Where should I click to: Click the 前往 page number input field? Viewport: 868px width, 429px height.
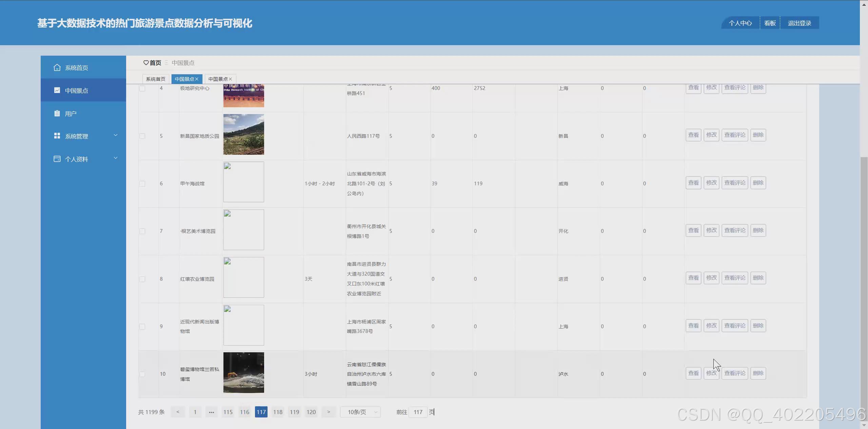coord(418,412)
